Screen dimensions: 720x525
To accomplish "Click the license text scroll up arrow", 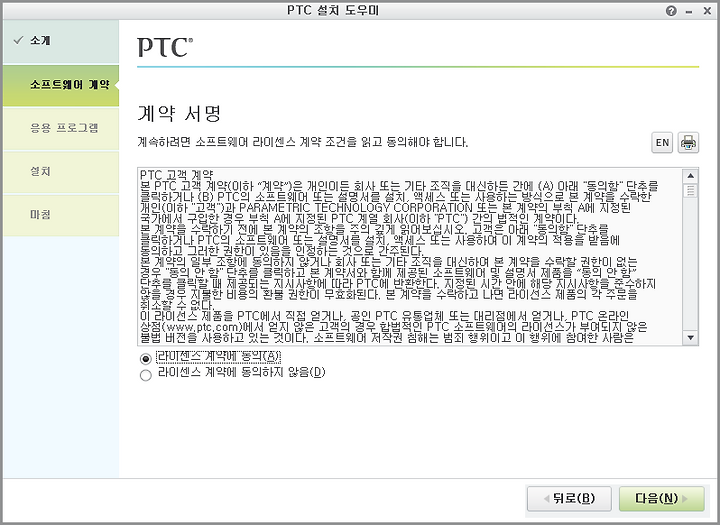I will 690,176.
